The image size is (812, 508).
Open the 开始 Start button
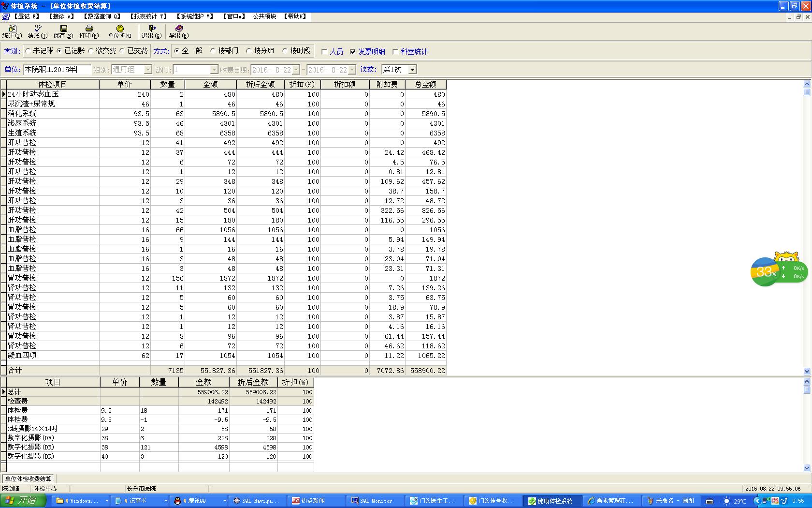pos(23,501)
